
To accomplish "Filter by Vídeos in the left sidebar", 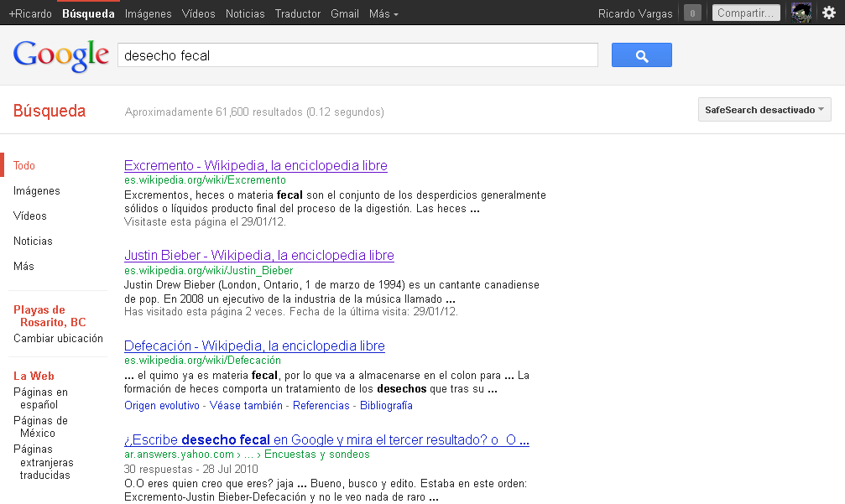I will pos(30,216).
